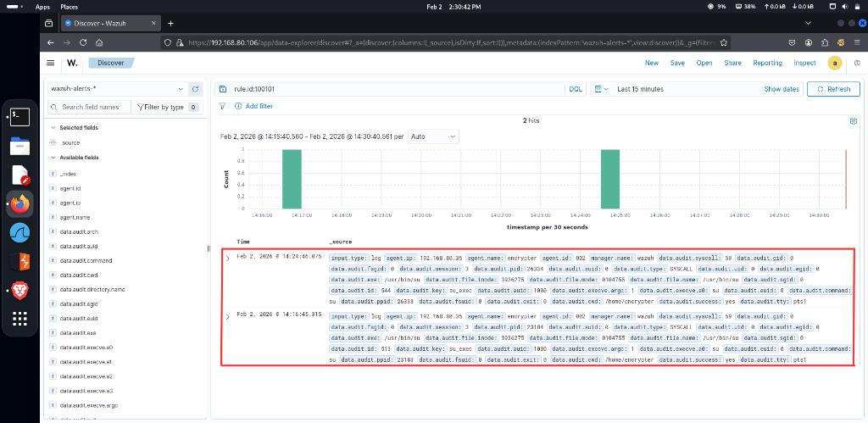Viewport: 868px width, 423px height.
Task: Select the data.audit.exe field
Action: 77,333
